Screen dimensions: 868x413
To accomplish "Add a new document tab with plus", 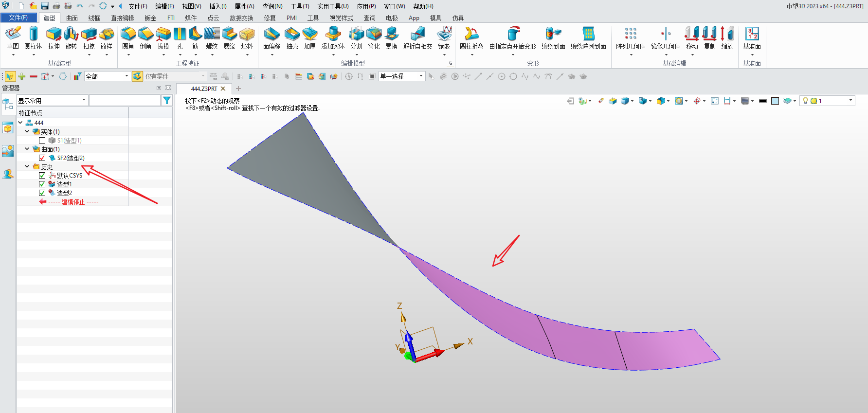I will tap(238, 89).
